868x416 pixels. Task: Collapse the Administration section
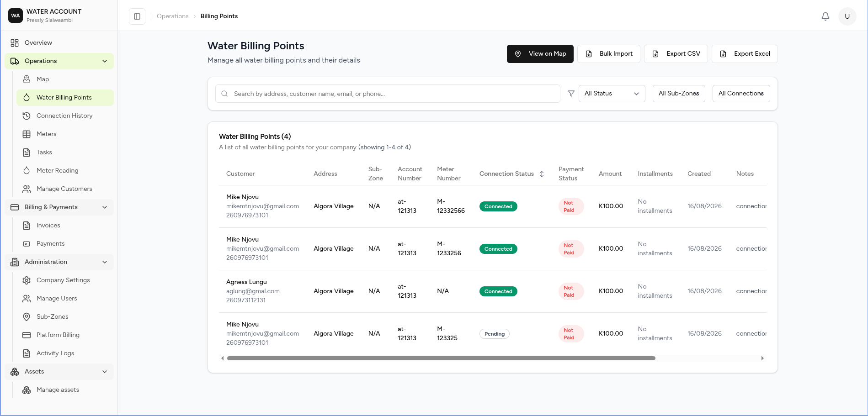(59, 262)
